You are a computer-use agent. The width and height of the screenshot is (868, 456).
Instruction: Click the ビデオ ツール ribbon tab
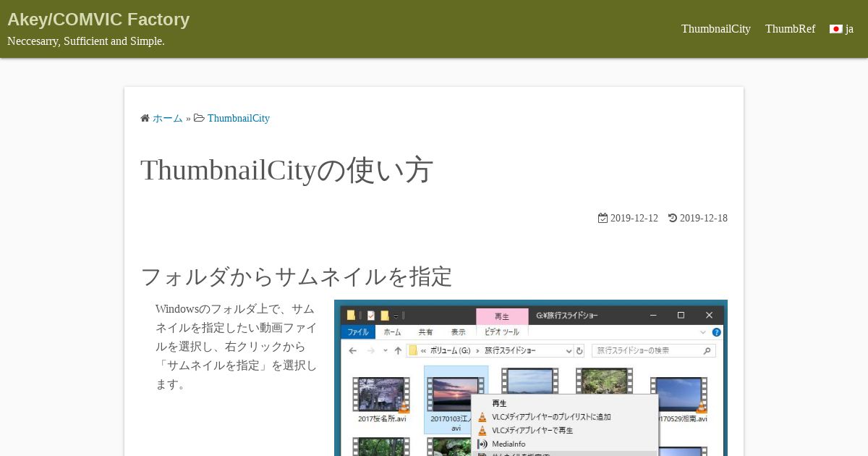click(502, 332)
